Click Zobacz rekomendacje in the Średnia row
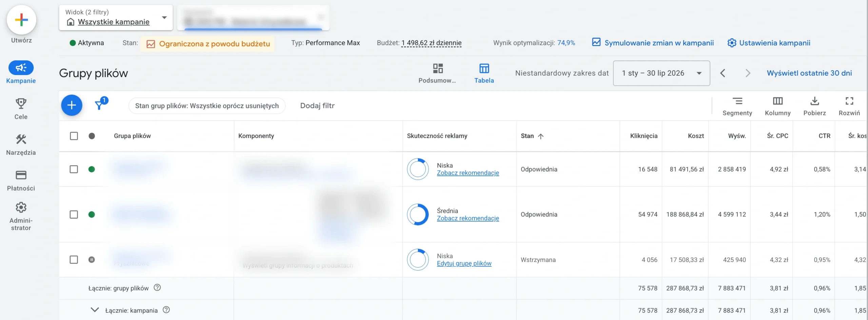868x320 pixels. point(468,218)
